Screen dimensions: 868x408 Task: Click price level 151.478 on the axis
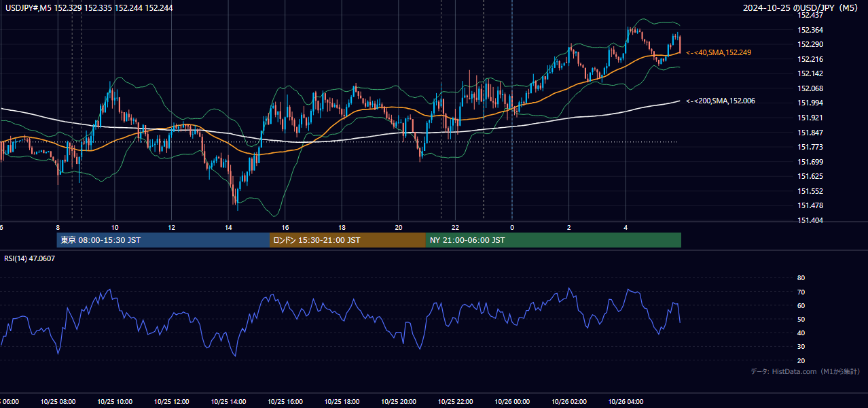coord(810,205)
